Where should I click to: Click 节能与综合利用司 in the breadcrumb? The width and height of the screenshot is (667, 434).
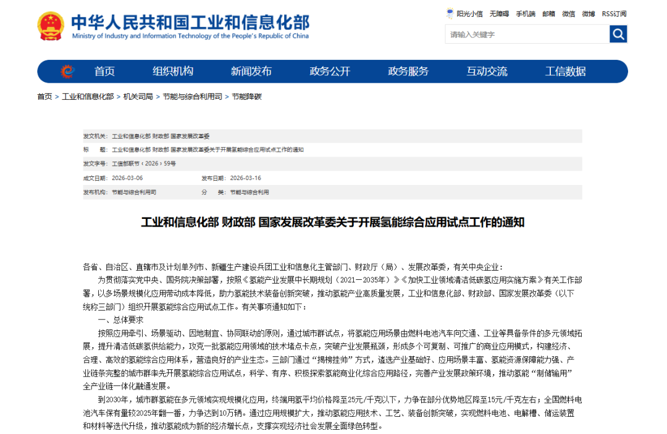pos(191,97)
